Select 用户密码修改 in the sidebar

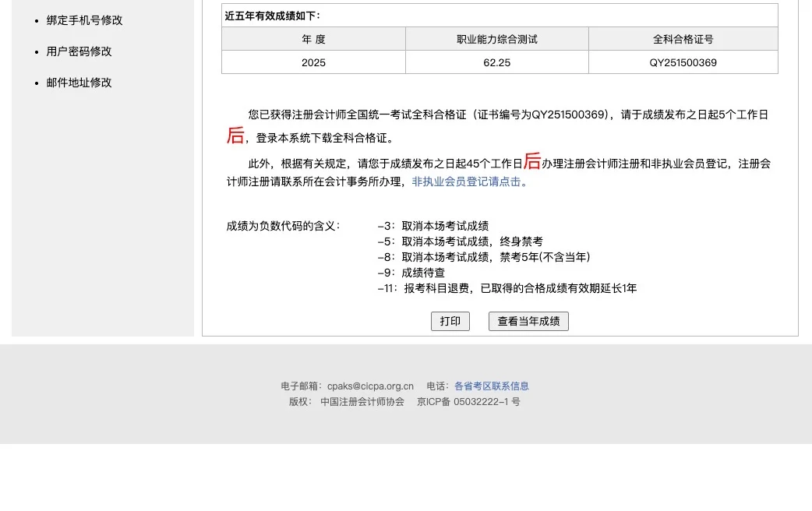tap(79, 51)
